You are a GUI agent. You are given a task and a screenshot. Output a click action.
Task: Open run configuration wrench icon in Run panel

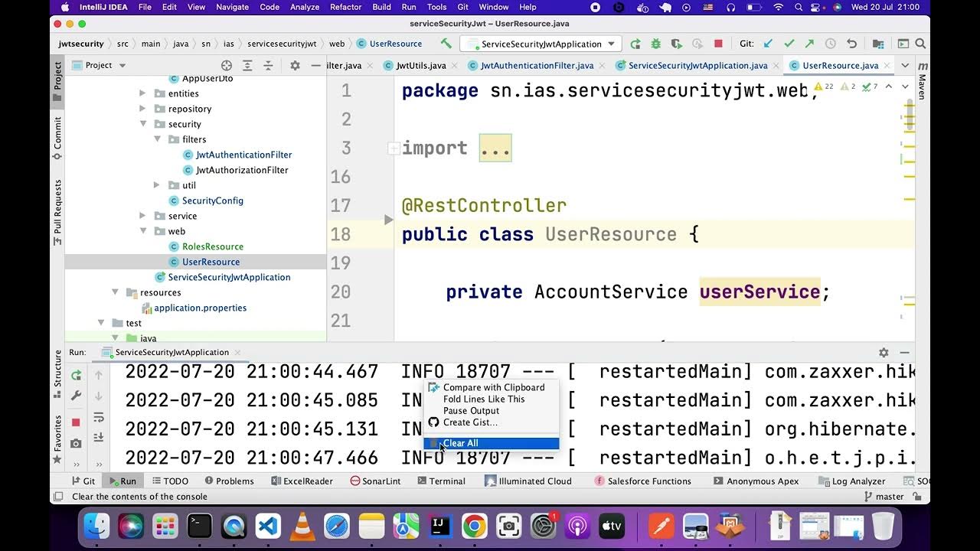(x=76, y=396)
